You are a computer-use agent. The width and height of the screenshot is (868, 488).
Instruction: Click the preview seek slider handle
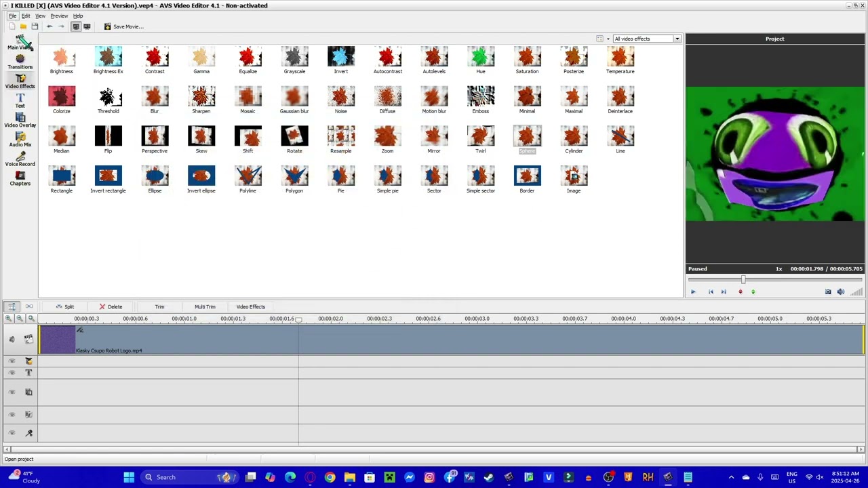click(x=743, y=279)
